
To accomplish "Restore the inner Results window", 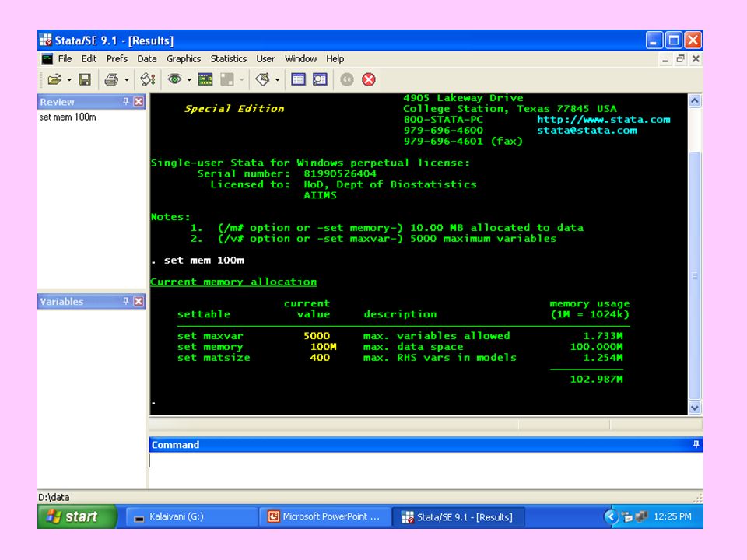I will (x=680, y=59).
